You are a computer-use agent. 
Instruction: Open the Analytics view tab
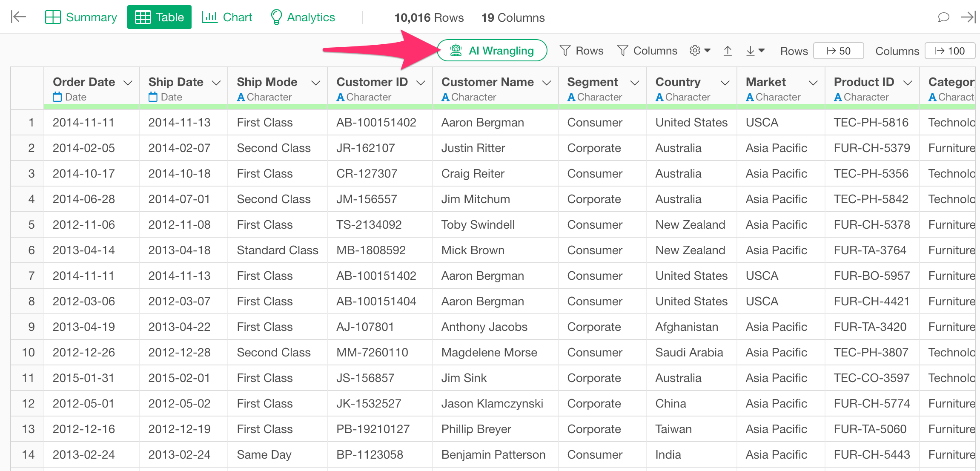303,17
